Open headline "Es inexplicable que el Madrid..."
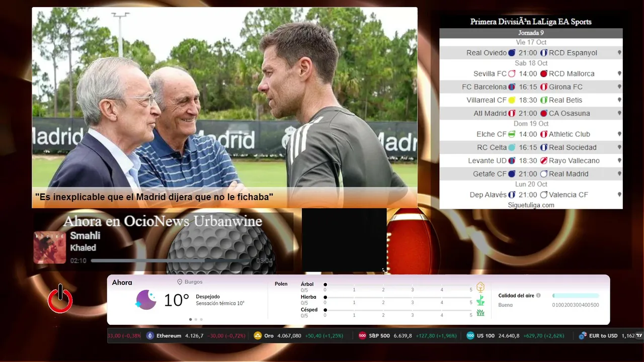Image resolution: width=644 pixels, height=362 pixels. (x=154, y=197)
